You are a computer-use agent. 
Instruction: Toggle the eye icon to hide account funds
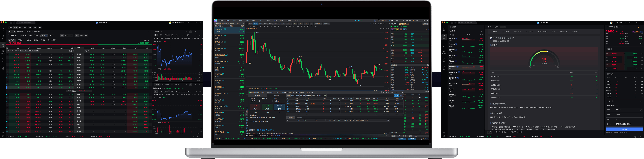[312, 93]
